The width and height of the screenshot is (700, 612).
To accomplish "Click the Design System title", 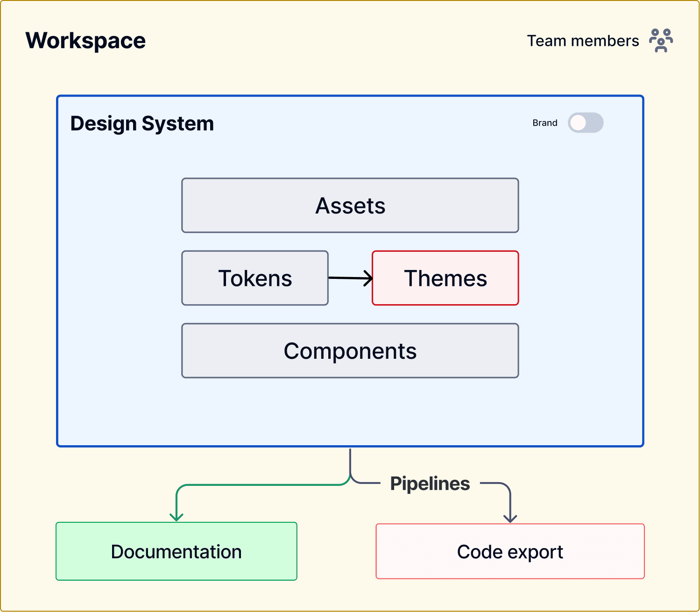I will (x=142, y=123).
